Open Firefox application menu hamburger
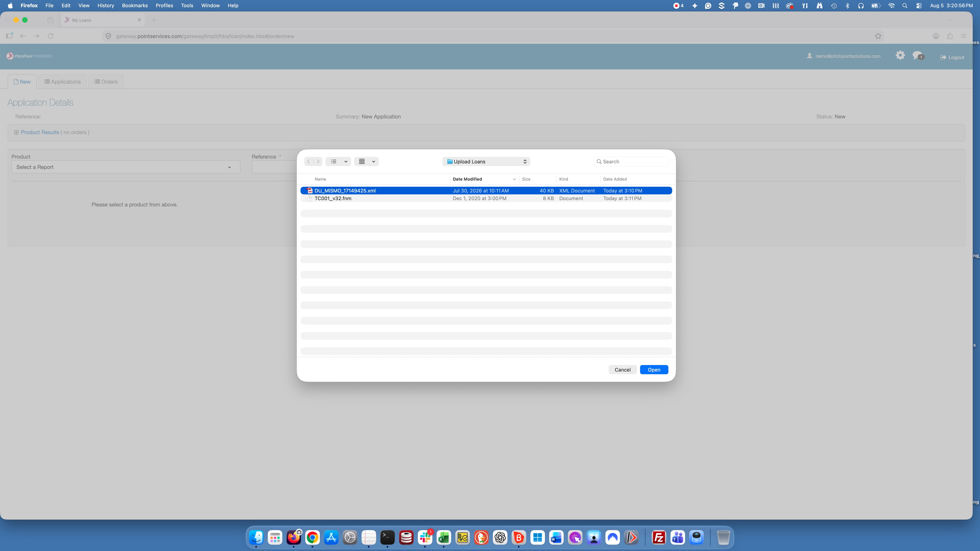980x551 pixels. pyautogui.click(x=963, y=36)
